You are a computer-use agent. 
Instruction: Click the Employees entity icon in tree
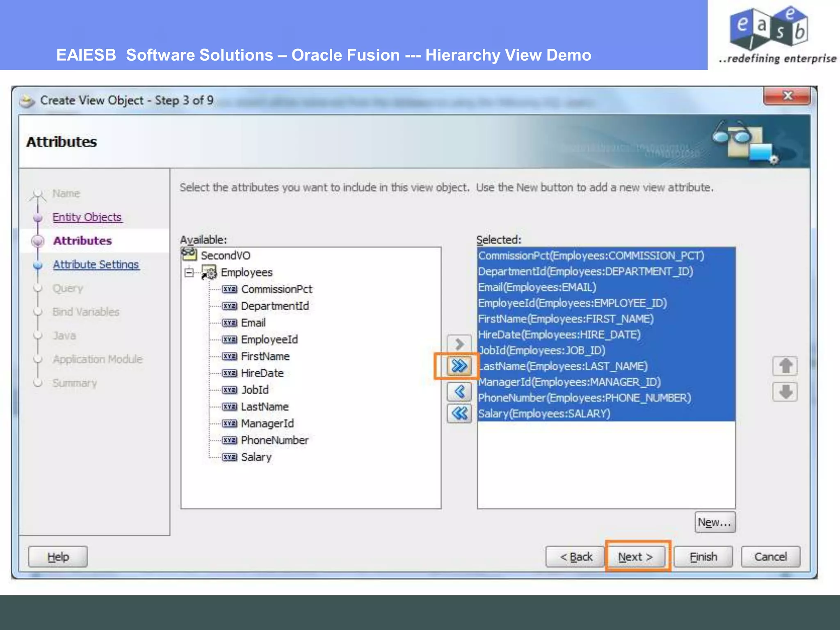209,272
